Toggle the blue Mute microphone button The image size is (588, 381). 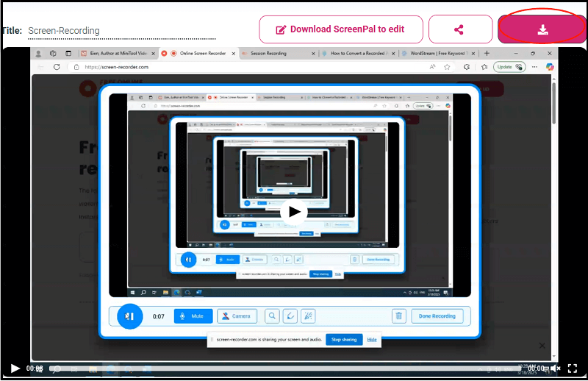coord(193,316)
